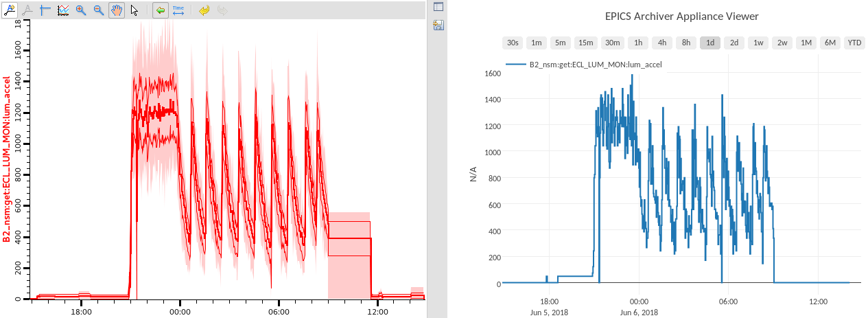The height and width of the screenshot is (318, 868).
Task: Click the add annotation tool icon
Action: coord(11,10)
